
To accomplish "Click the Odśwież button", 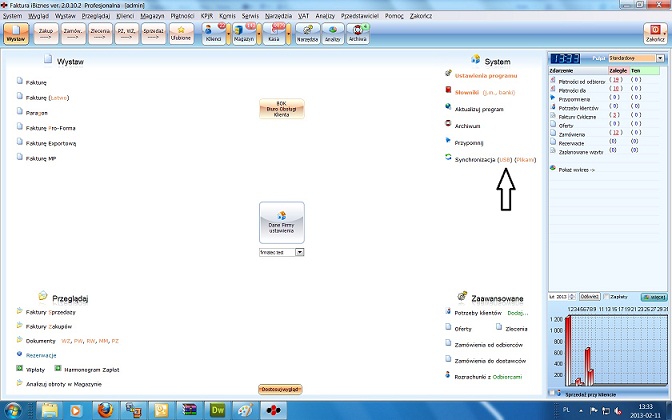I will 589,297.
